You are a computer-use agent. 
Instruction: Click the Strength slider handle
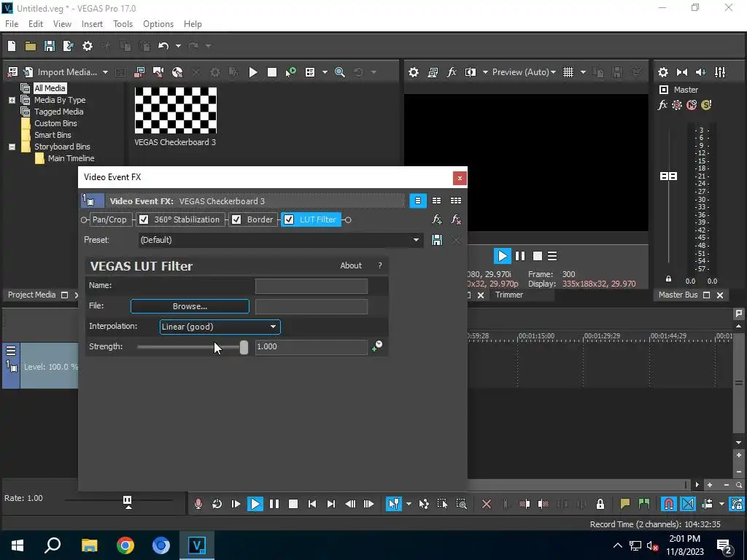pos(244,347)
